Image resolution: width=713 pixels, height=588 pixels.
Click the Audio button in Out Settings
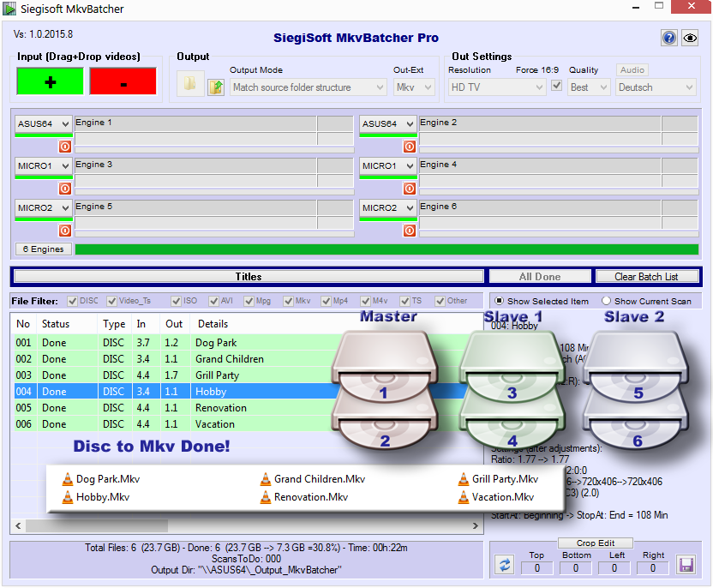(632, 70)
